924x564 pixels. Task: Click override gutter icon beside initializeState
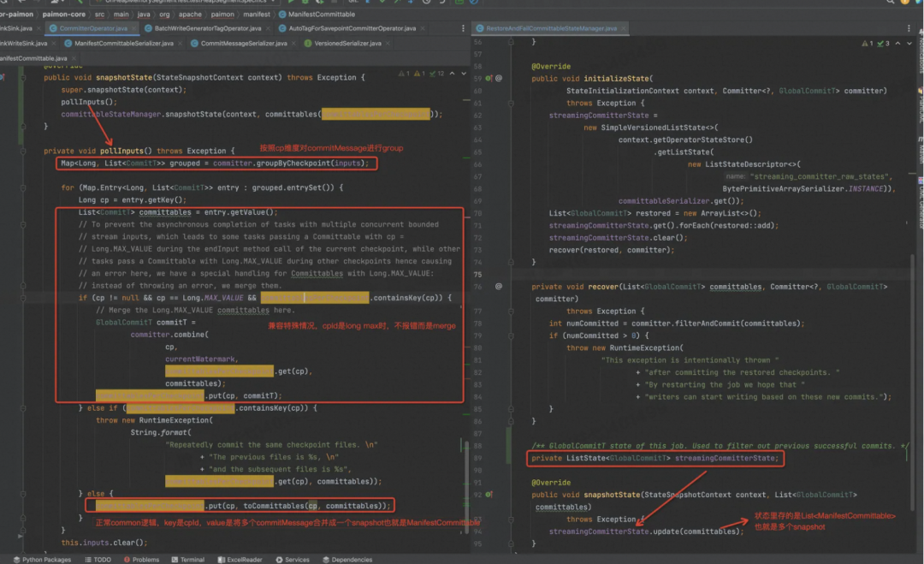click(x=489, y=78)
